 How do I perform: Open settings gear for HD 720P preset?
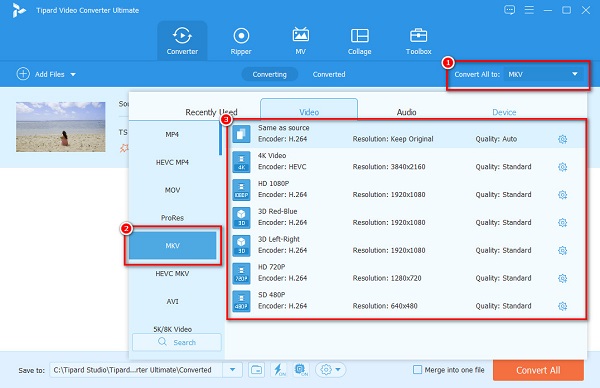[562, 278]
